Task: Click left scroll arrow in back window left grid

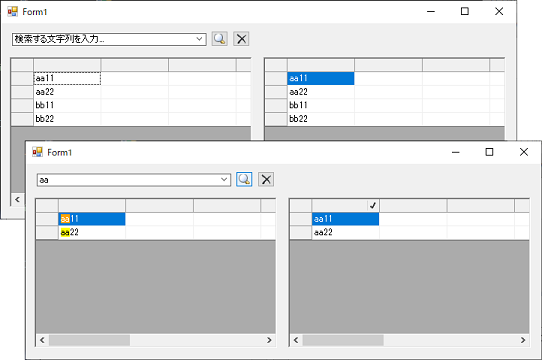Action: point(17,199)
